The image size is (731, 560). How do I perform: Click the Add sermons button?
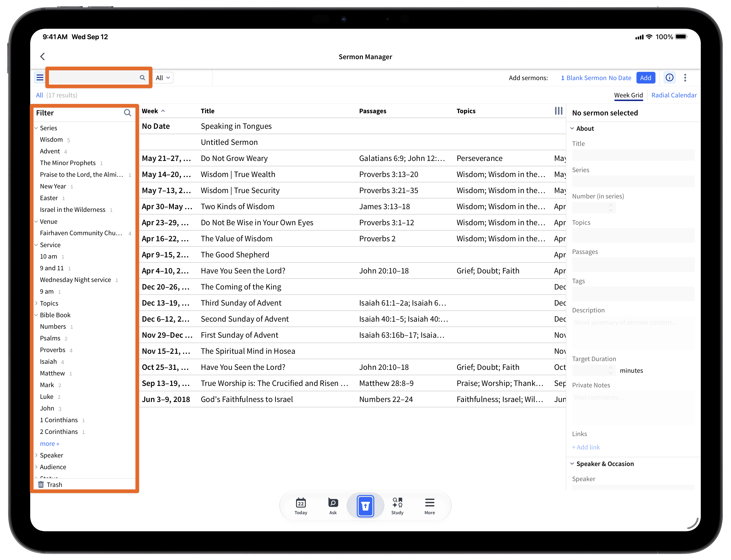point(645,78)
